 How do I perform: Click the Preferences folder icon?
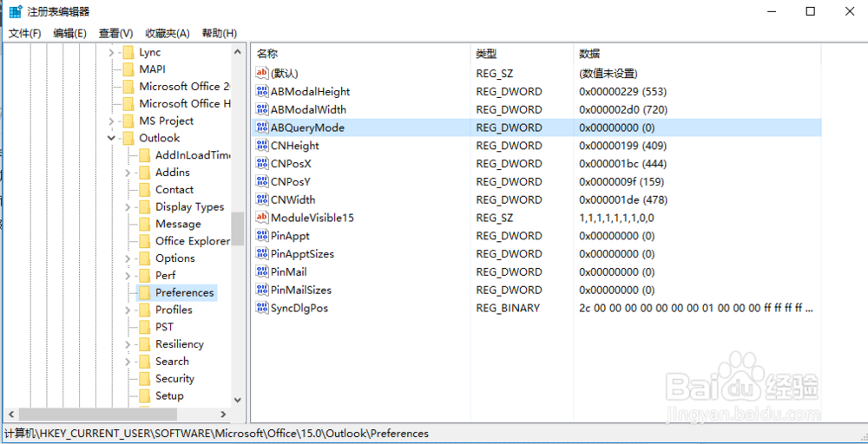pyautogui.click(x=144, y=292)
